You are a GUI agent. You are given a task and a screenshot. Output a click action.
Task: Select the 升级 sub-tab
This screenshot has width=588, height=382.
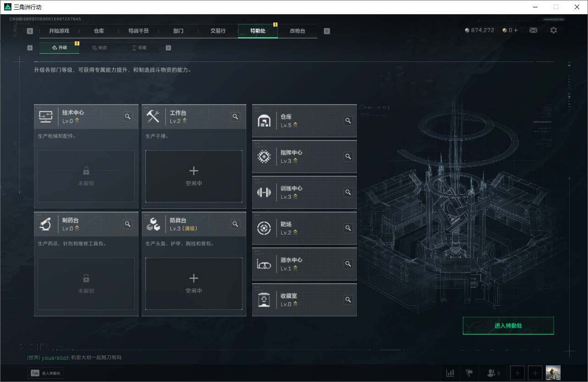click(x=59, y=48)
